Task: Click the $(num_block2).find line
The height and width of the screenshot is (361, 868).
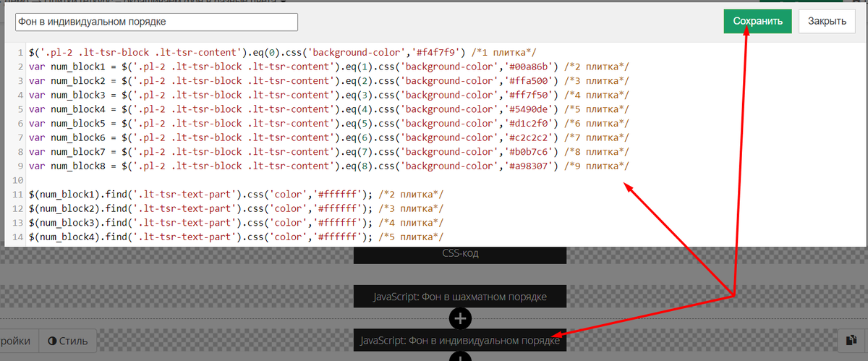Action: coord(237,209)
